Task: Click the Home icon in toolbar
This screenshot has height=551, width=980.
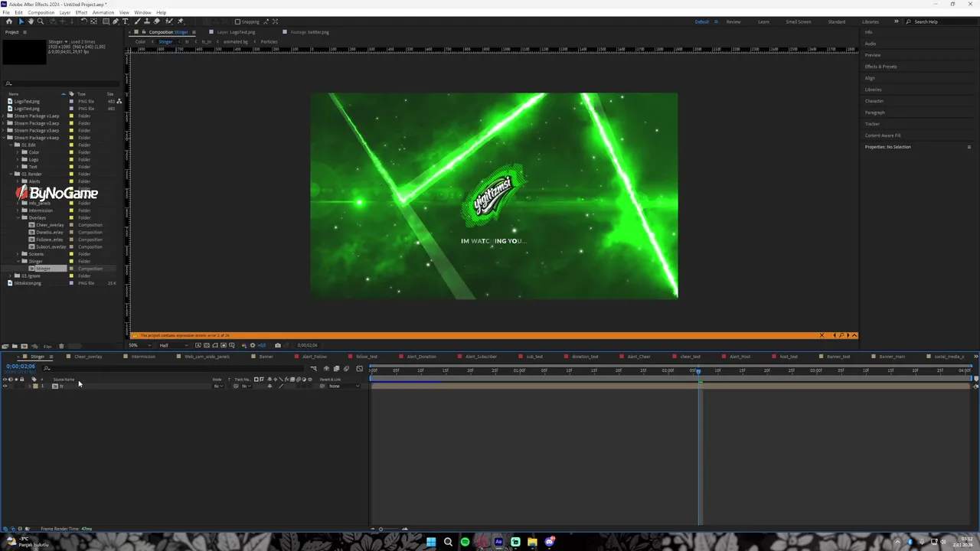Action: 9,21
